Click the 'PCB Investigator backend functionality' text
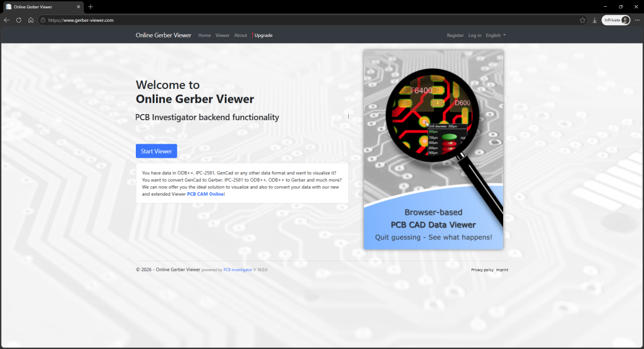 pyautogui.click(x=207, y=117)
